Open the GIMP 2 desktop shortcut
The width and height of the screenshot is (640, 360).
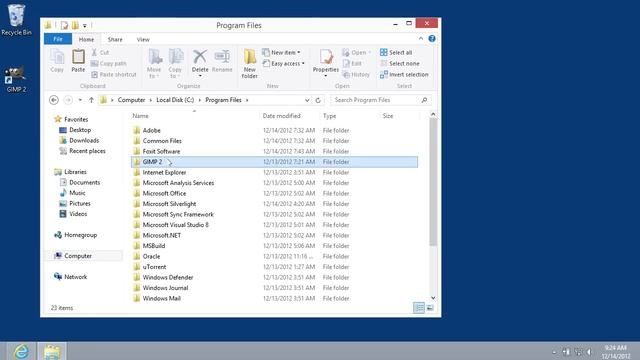[x=16, y=80]
